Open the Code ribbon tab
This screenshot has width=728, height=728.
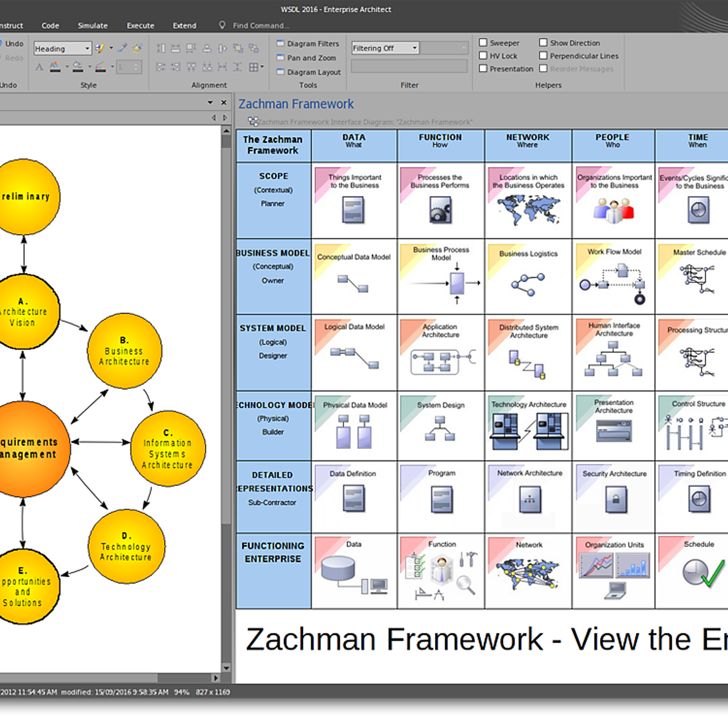click(x=50, y=25)
